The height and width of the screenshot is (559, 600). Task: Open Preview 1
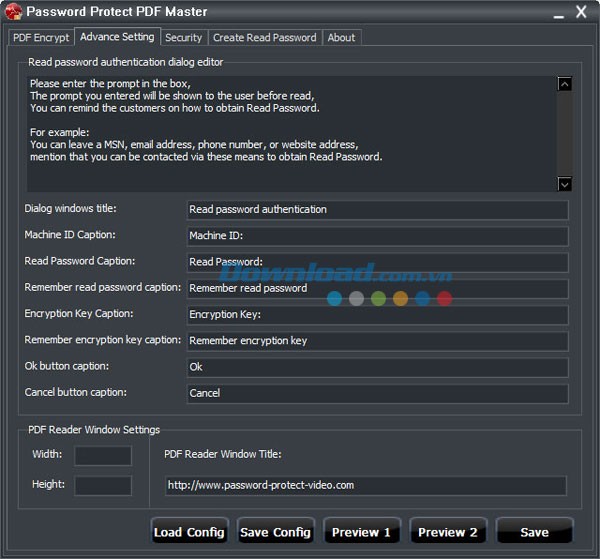(362, 531)
